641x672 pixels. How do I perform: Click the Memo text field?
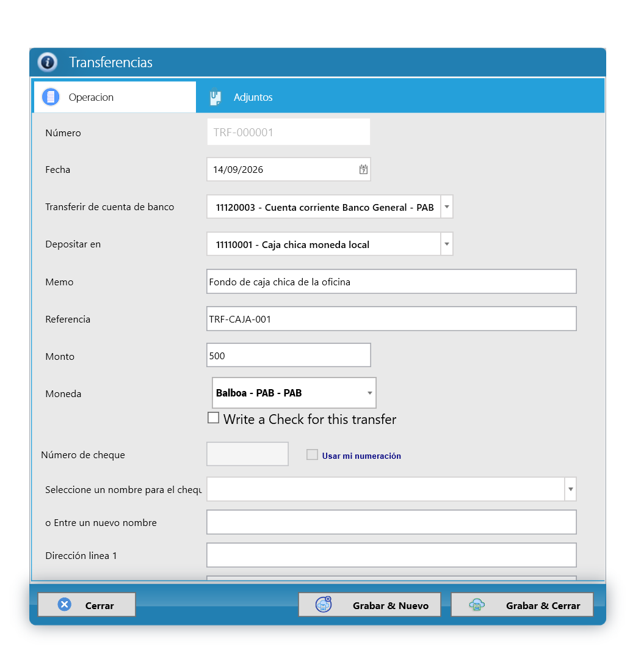point(391,282)
